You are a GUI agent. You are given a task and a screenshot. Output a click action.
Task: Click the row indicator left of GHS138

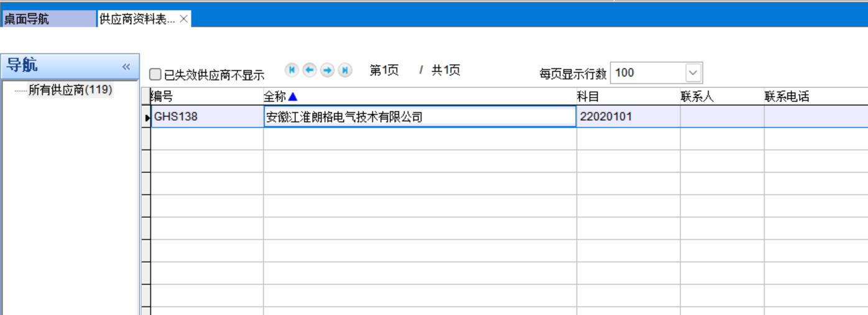click(x=146, y=116)
